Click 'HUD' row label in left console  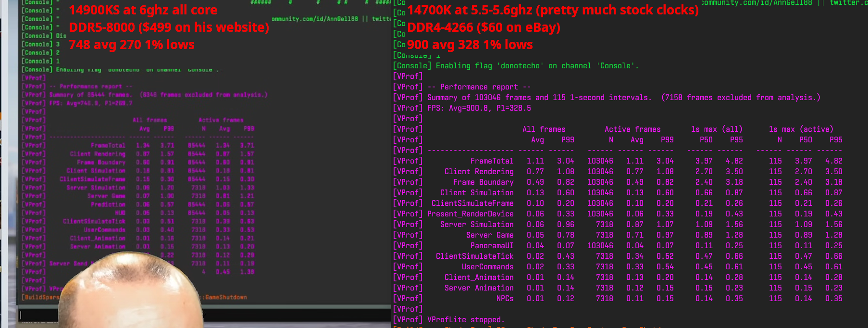[x=120, y=213]
